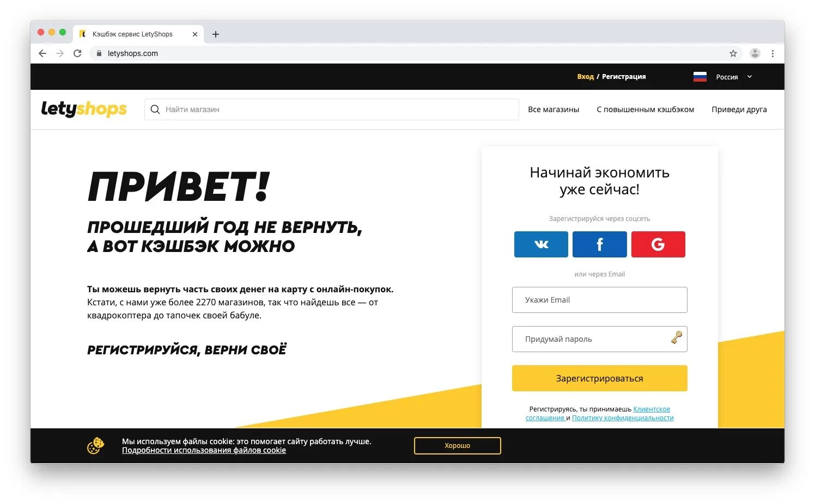The width and height of the screenshot is (815, 504).
Task: Bookmark the page with the star icon
Action: coord(733,53)
